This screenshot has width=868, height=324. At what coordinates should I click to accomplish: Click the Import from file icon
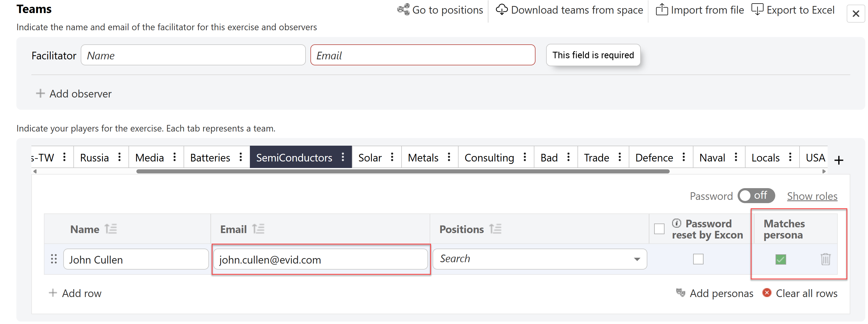pyautogui.click(x=662, y=10)
